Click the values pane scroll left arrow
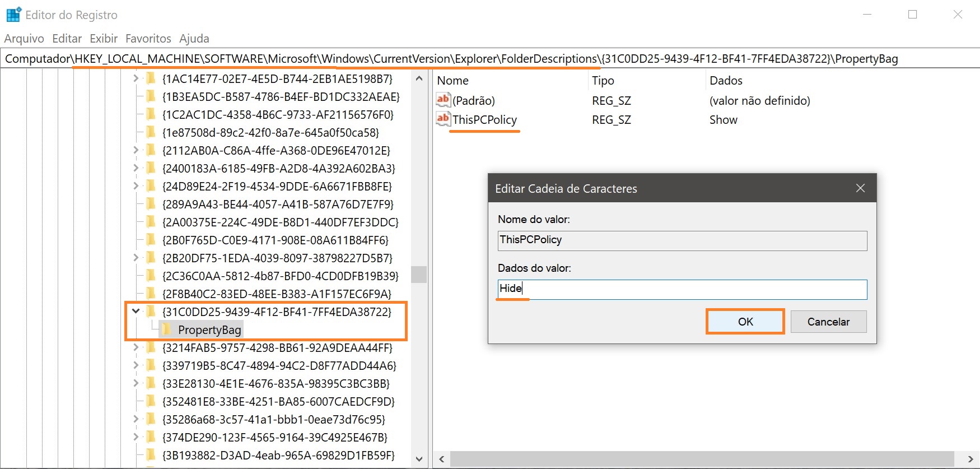 (x=442, y=459)
